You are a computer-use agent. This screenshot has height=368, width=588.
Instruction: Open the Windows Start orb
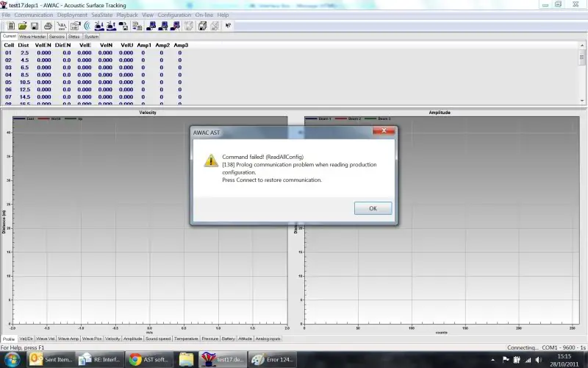point(11,359)
